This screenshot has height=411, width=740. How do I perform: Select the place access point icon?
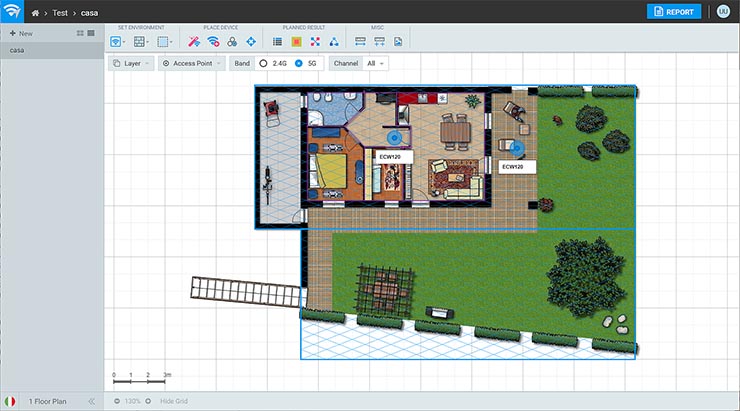point(214,42)
